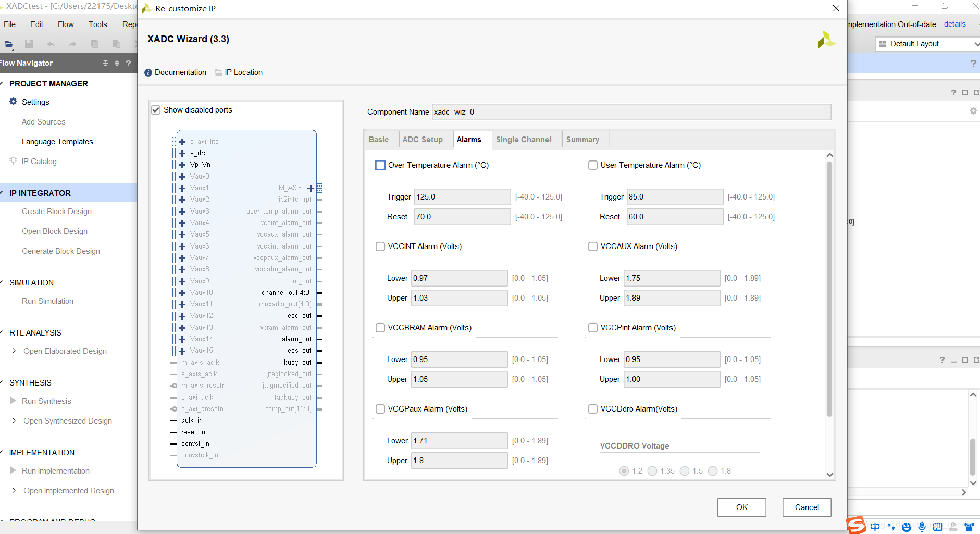Switch to the ADC Setup tab
The width and height of the screenshot is (980, 534).
[423, 140]
